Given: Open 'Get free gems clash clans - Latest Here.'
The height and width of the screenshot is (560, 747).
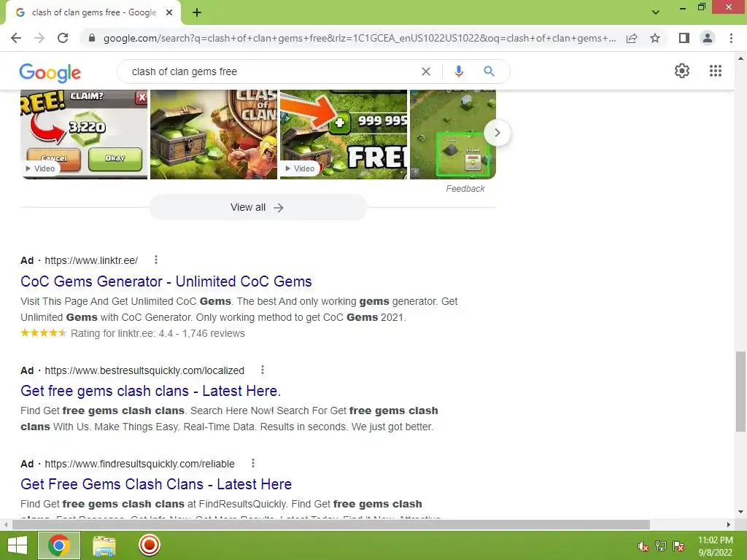Looking at the screenshot, I should coord(150,391).
